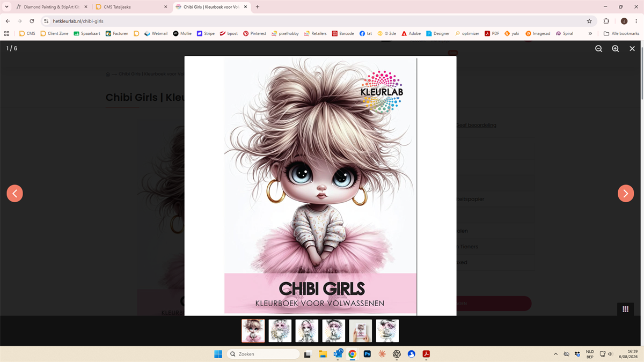Open the Facturen bookmark
The image size is (644, 362).
click(x=117, y=33)
